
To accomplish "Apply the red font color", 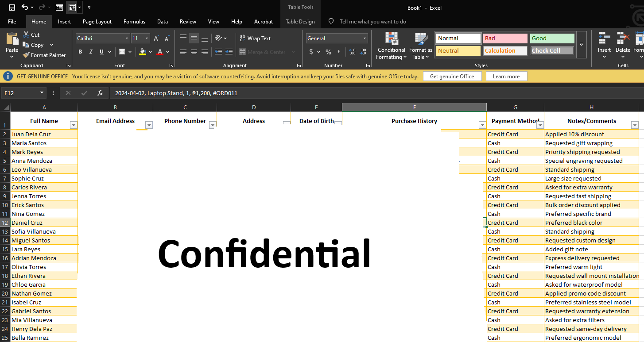I will [160, 52].
